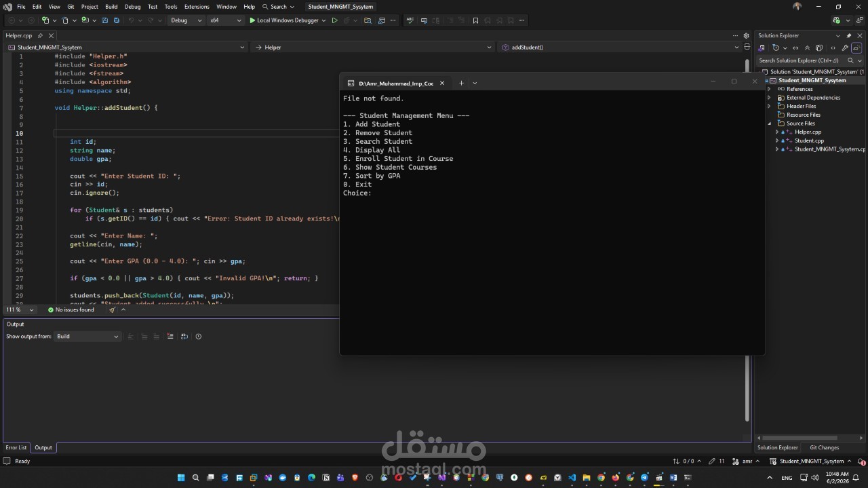Click the bookmark toggle icon in the toolbar

coord(475,20)
